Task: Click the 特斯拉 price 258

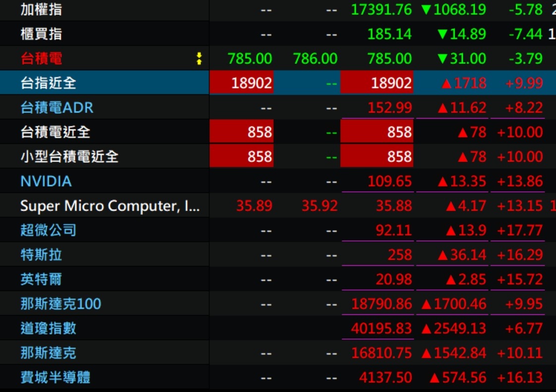Action: tap(399, 255)
